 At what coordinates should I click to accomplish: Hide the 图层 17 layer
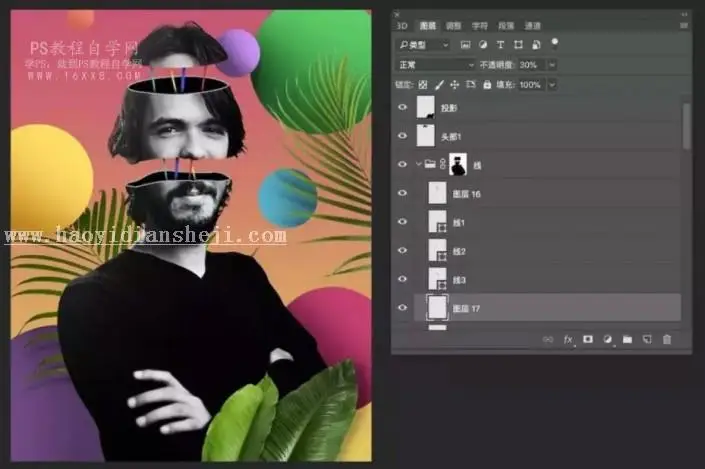402,308
